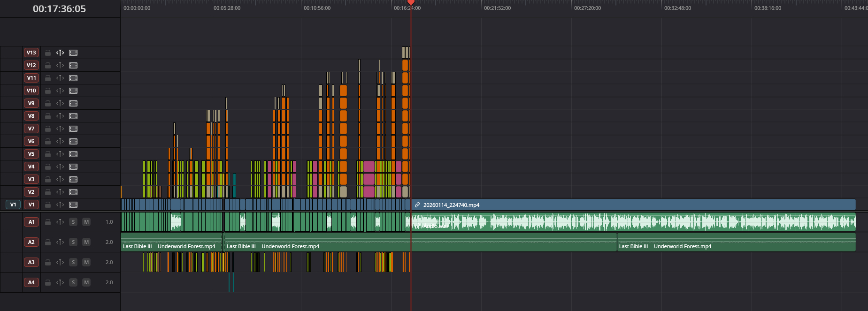Click the lock icon on track V5

pos(48,154)
